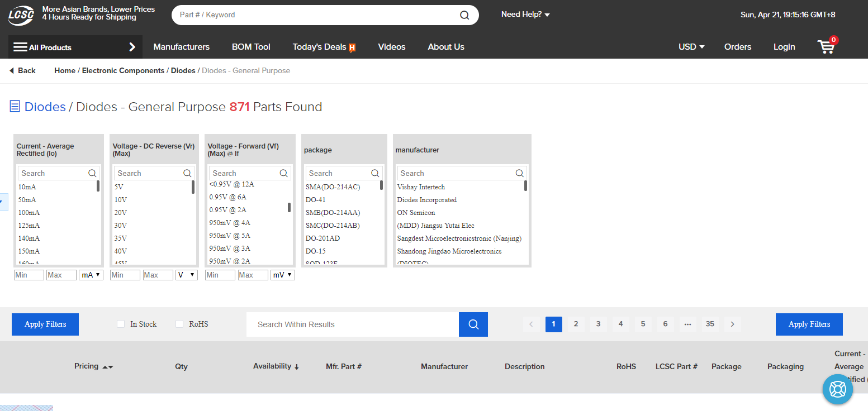Click the list icon beside Diodes heading
Image resolution: width=868 pixels, height=411 pixels.
pos(15,106)
